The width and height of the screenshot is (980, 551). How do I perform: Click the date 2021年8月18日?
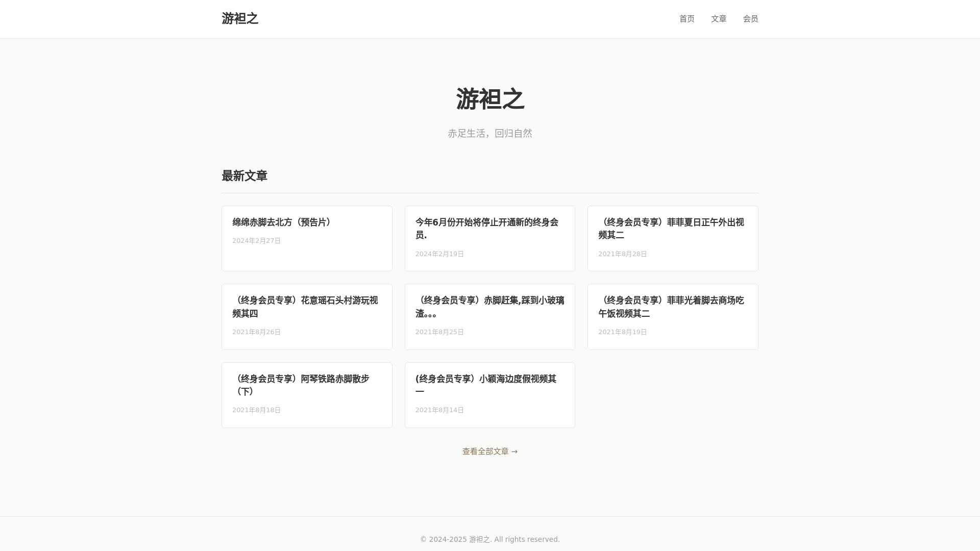(256, 410)
